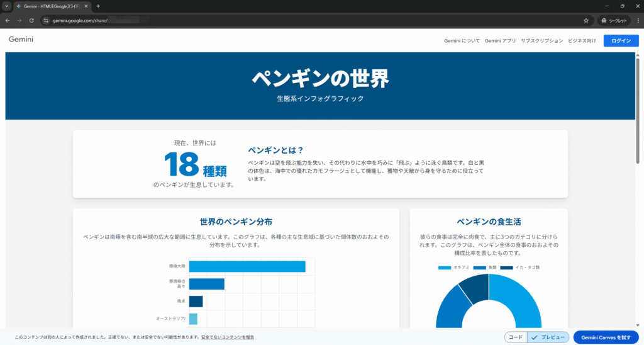The width and height of the screenshot is (644, 345).
Task: Click the browser back arrow
Action: 7,20
